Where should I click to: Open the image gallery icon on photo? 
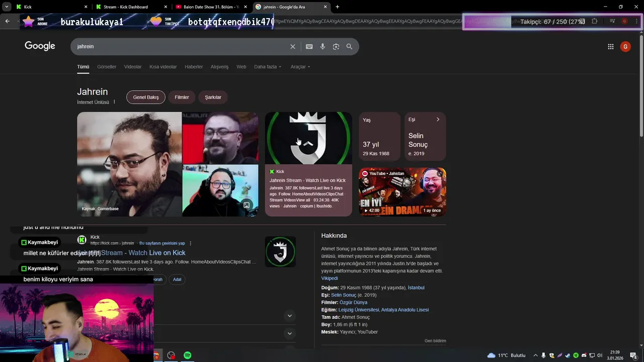(x=247, y=205)
